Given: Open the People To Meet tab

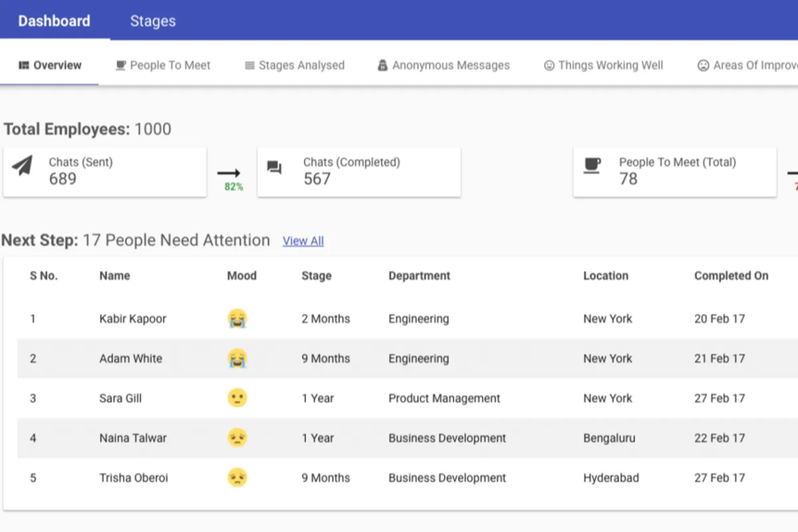Looking at the screenshot, I should (163, 65).
